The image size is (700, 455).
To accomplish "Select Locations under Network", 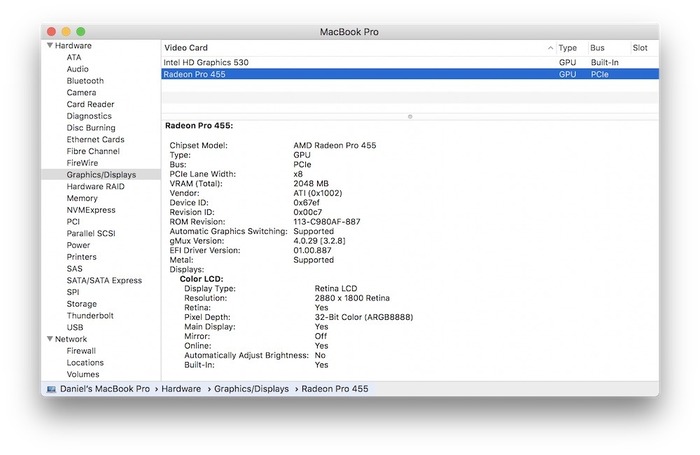I will coord(85,363).
